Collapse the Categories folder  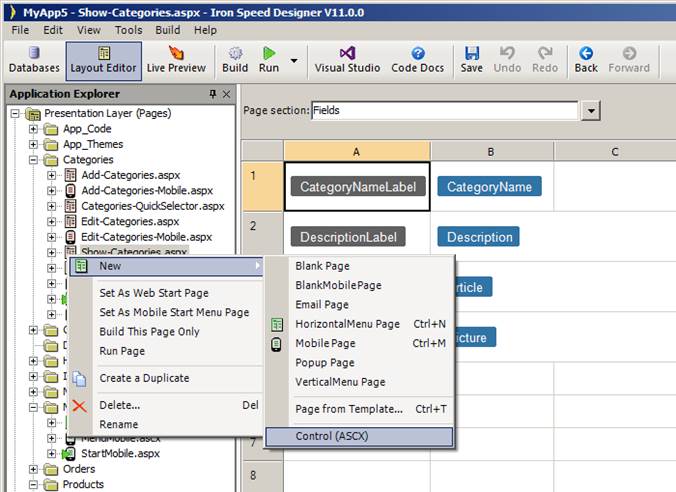click(33, 160)
